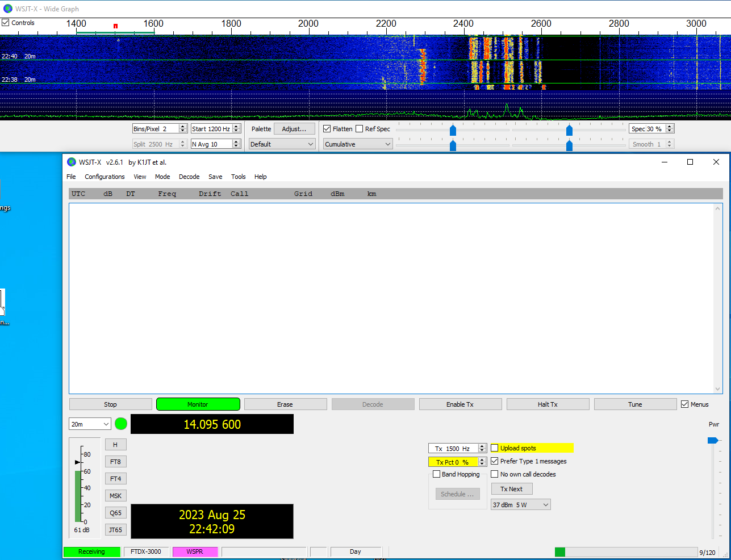Click the H hound mode button
The height and width of the screenshot is (560, 731).
tap(115, 445)
